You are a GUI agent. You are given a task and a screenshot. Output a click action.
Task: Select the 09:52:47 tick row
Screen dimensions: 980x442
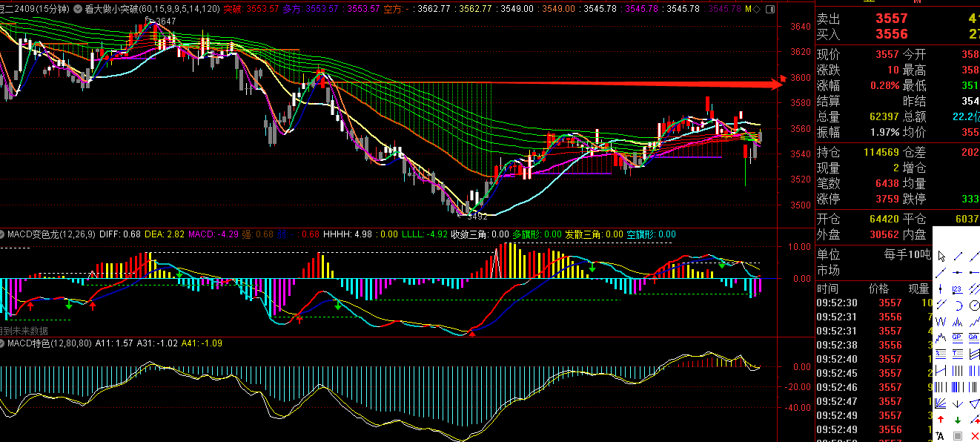tap(874, 401)
